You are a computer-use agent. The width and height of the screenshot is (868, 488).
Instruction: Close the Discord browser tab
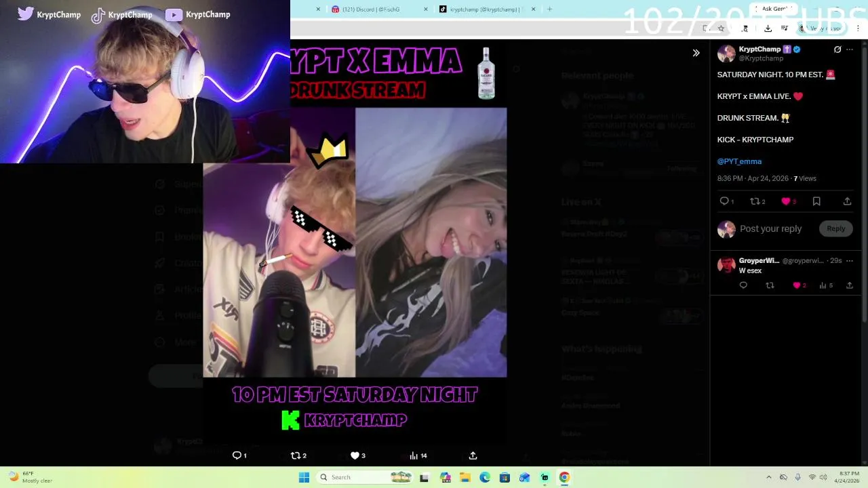425,9
